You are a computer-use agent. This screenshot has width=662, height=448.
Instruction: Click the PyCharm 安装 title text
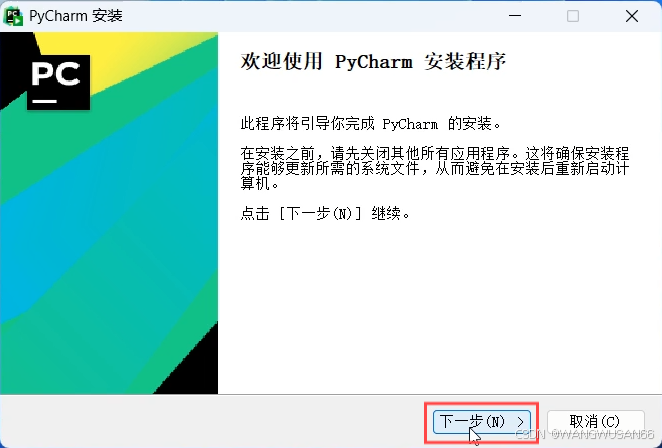(x=76, y=16)
